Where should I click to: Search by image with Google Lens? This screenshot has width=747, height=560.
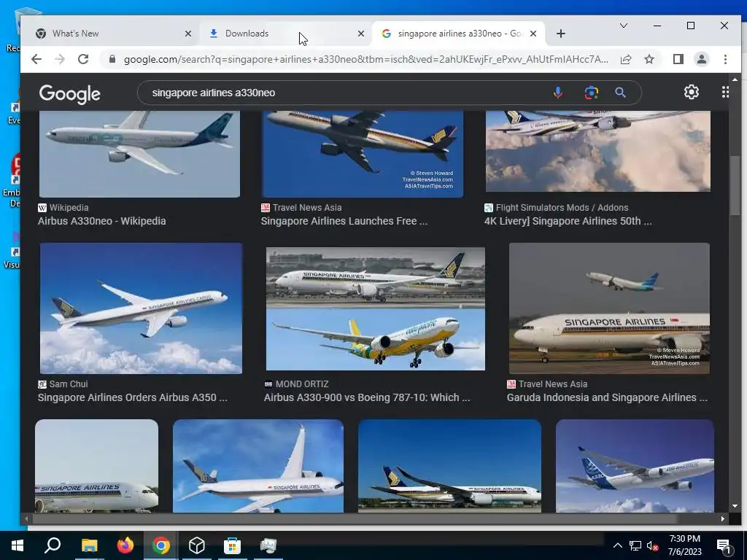[591, 93]
